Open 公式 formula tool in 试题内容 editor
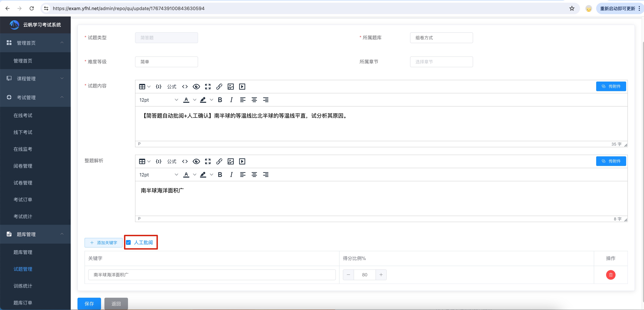Image resolution: width=644 pixels, height=310 pixels. click(172, 87)
